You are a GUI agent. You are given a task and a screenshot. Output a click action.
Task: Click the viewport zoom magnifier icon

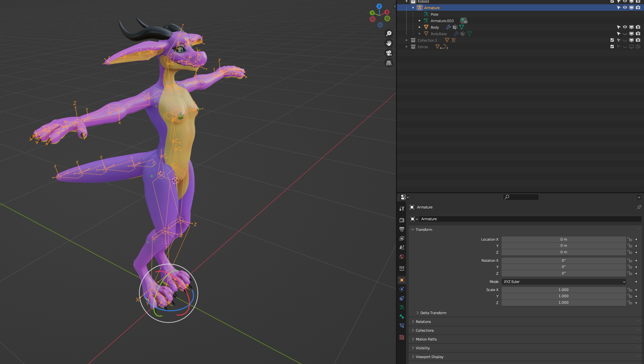click(x=389, y=34)
